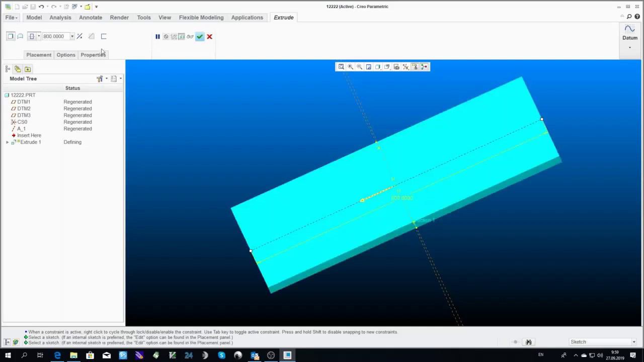Click the New file icon

tap(17, 7)
